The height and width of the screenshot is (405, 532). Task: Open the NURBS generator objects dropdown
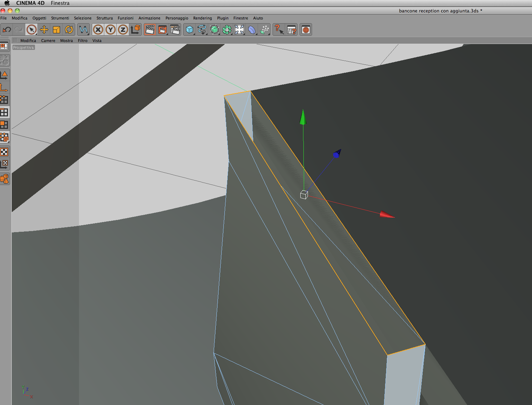(214, 30)
